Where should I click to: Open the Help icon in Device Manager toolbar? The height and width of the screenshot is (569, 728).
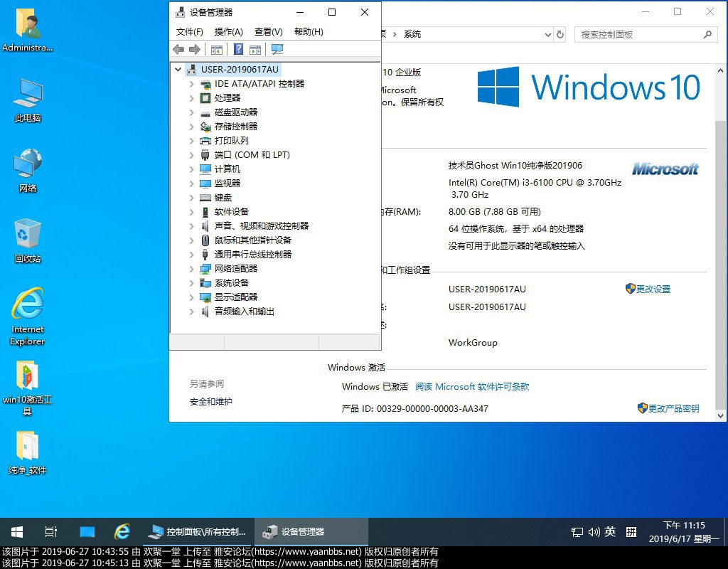pyautogui.click(x=238, y=49)
